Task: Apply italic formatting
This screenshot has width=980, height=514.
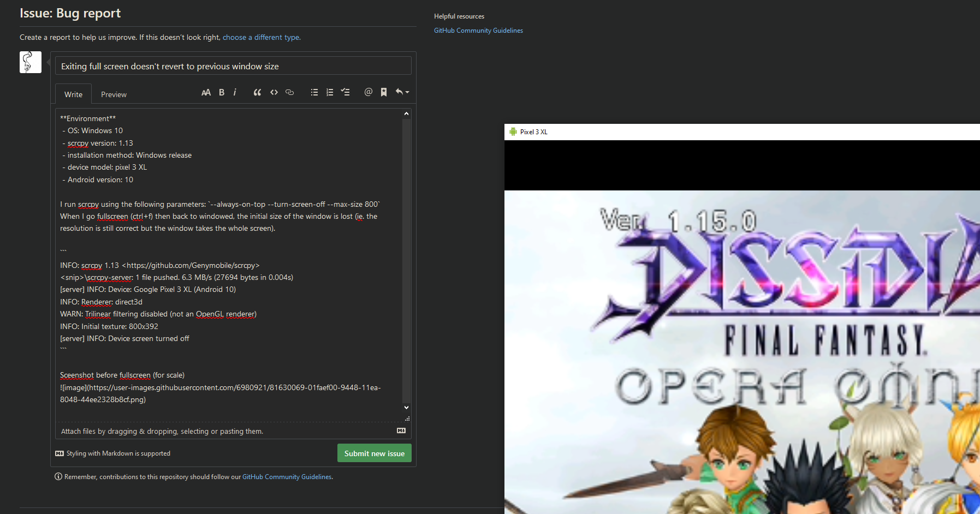Action: tap(235, 92)
